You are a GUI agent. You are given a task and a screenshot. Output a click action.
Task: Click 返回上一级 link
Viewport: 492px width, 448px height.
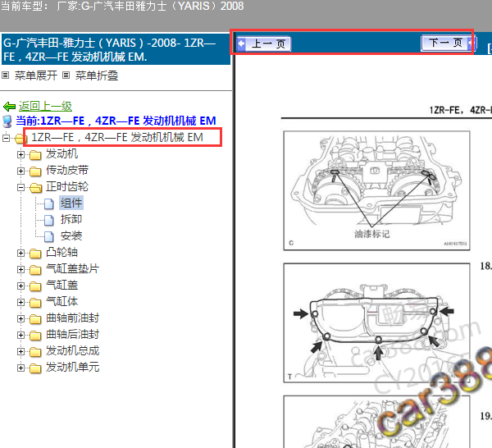(45, 107)
